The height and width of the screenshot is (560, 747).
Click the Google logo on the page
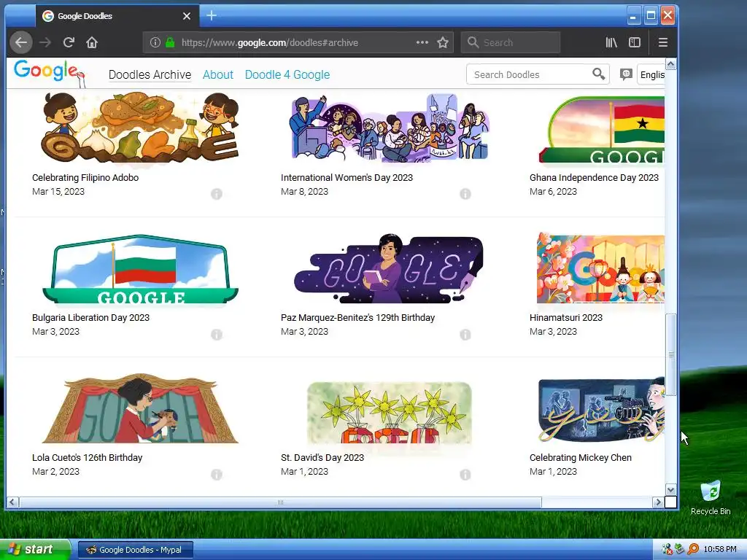click(x=49, y=72)
